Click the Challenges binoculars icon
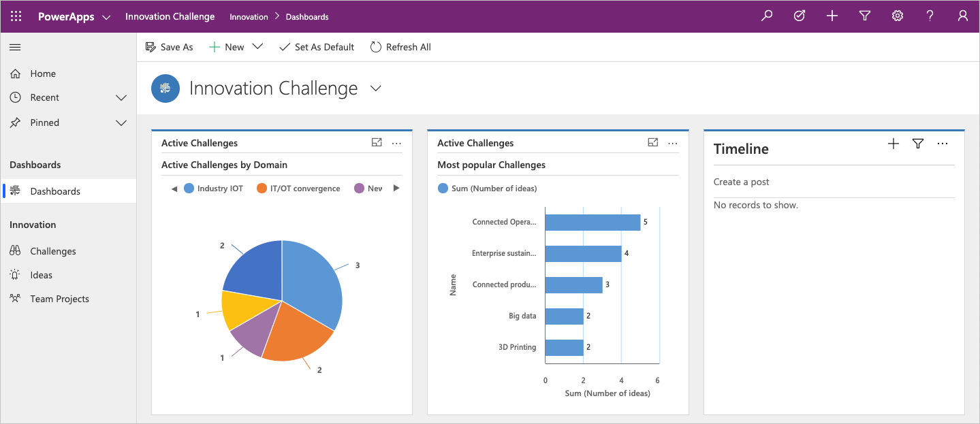The image size is (980, 424). point(15,251)
